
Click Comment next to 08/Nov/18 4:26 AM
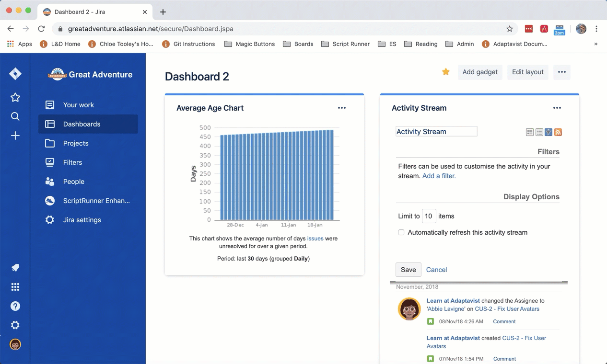pos(504,321)
